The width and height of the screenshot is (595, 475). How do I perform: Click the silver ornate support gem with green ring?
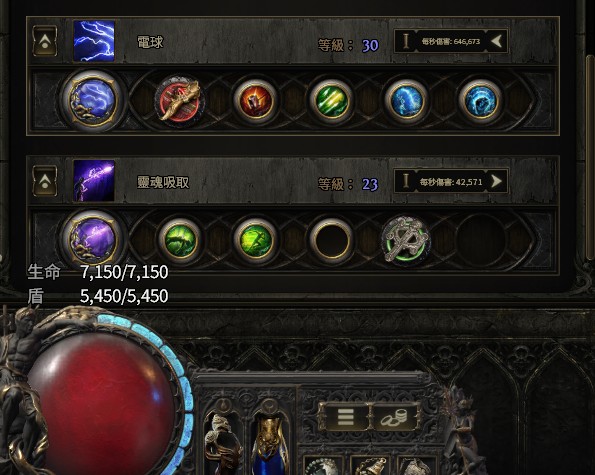tap(406, 240)
